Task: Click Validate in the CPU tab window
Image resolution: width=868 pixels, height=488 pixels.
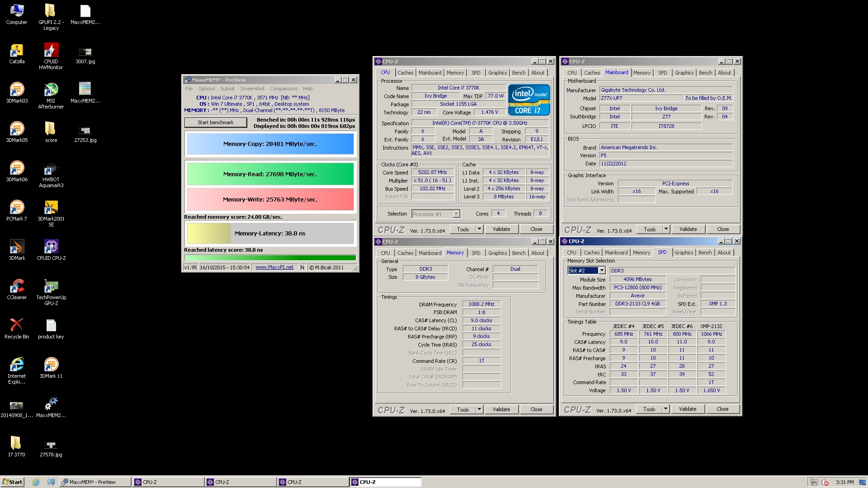Action: [501, 229]
